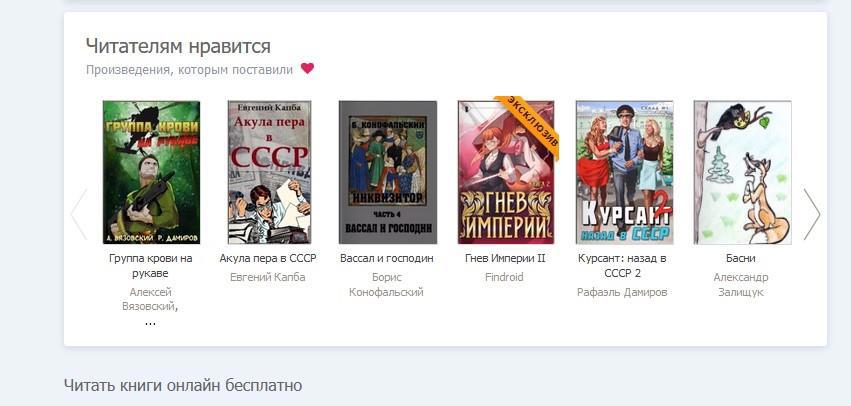Click the Акула пера в СССР title
The width and height of the screenshot is (851, 406).
click(268, 258)
